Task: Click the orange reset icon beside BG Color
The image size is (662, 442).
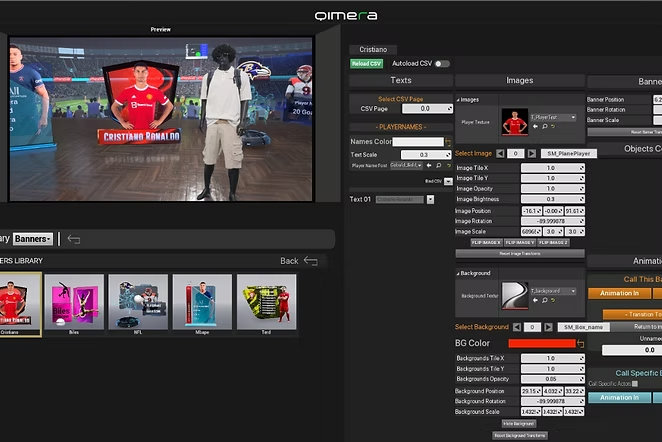Action: (581, 344)
